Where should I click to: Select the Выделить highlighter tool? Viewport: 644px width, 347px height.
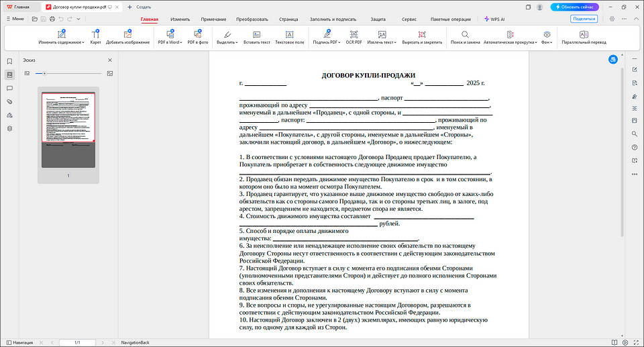pyautogui.click(x=226, y=37)
